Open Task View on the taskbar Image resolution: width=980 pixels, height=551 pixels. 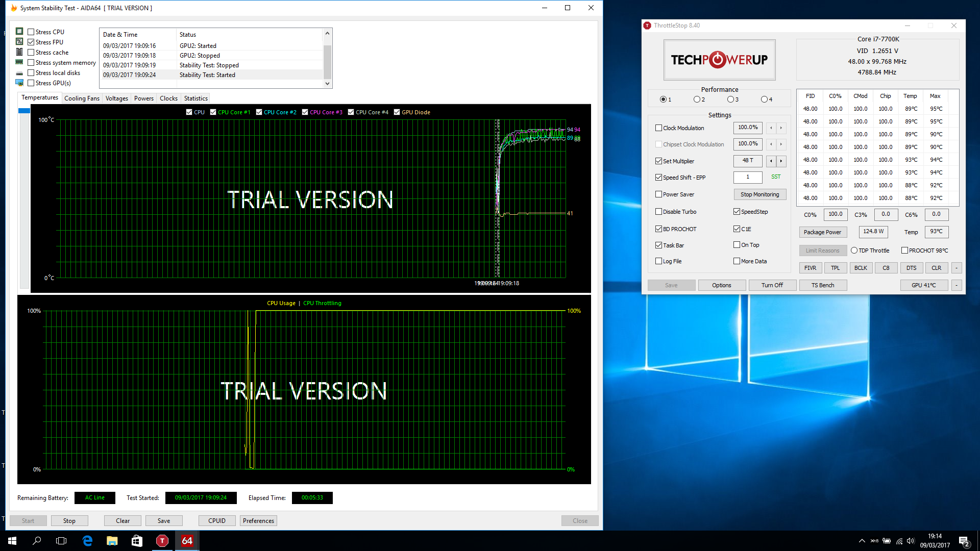pyautogui.click(x=61, y=541)
